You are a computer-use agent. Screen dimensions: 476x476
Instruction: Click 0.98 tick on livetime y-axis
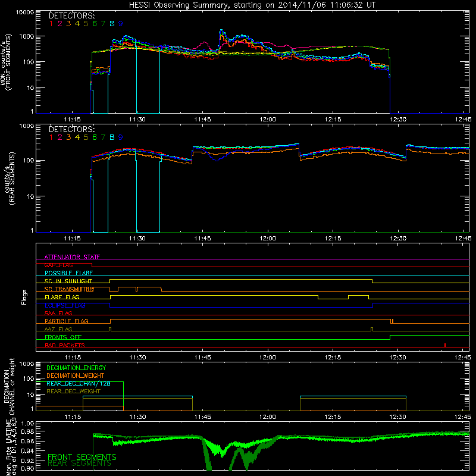[27, 431]
